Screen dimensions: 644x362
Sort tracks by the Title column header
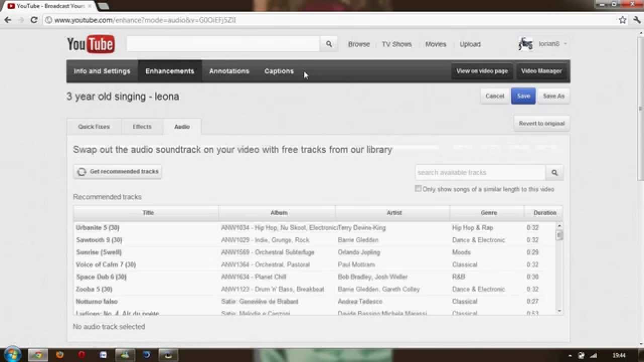146,213
